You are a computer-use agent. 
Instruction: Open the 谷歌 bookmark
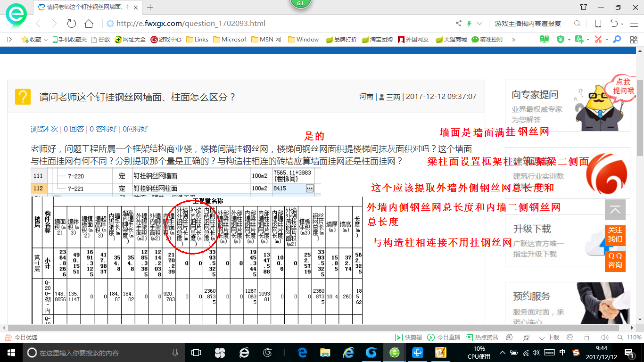(x=100, y=40)
